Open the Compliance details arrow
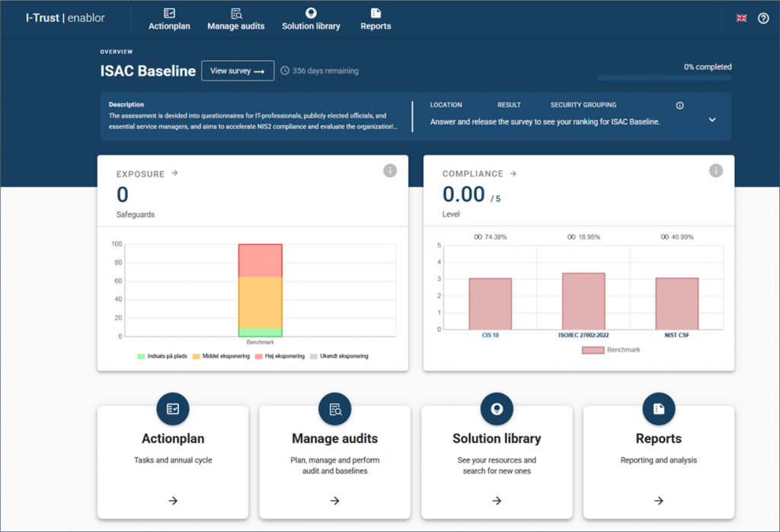Screen dimensions: 780x532 coord(513,174)
